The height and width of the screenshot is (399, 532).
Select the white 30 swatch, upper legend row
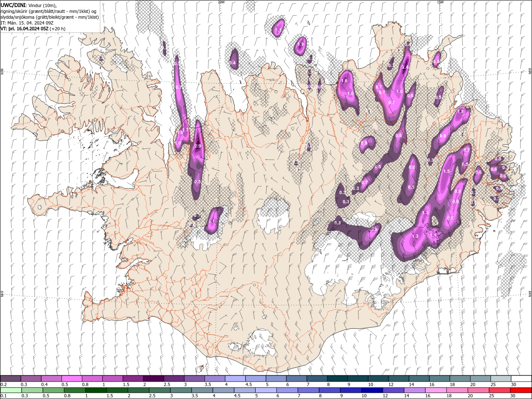pos(521,379)
